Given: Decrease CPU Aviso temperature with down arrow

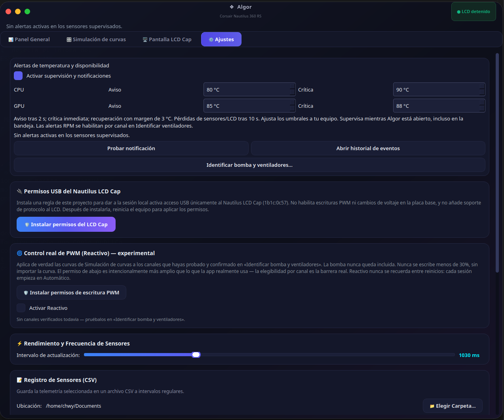Looking at the screenshot, I should (x=293, y=93).
